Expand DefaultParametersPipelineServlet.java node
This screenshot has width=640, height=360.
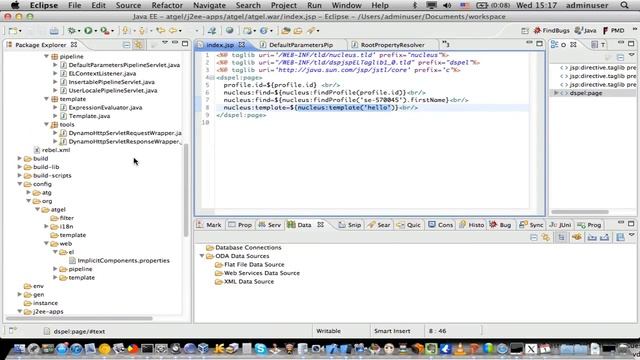point(55,65)
